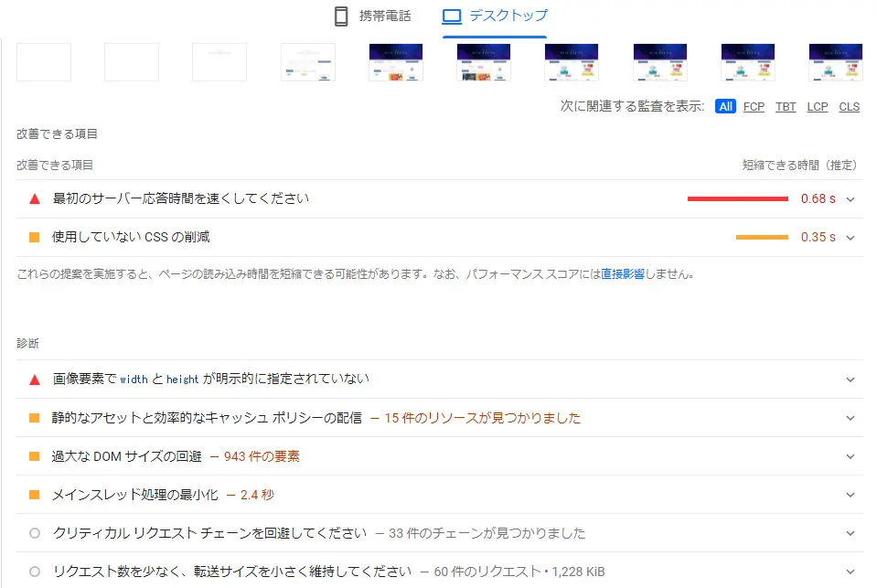
Task: Click the orange square on the DOM size diagnostic
Action: click(x=32, y=454)
